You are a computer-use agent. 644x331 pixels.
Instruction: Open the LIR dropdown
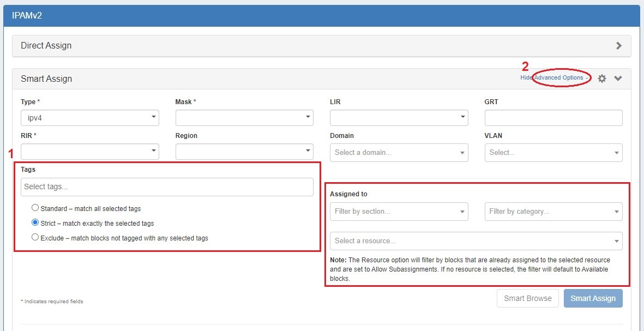tap(399, 118)
